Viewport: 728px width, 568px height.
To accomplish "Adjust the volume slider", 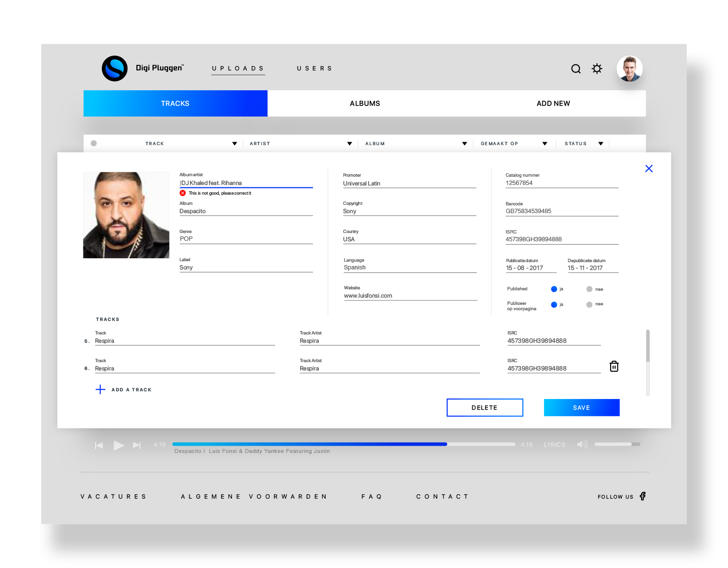I will [x=617, y=444].
